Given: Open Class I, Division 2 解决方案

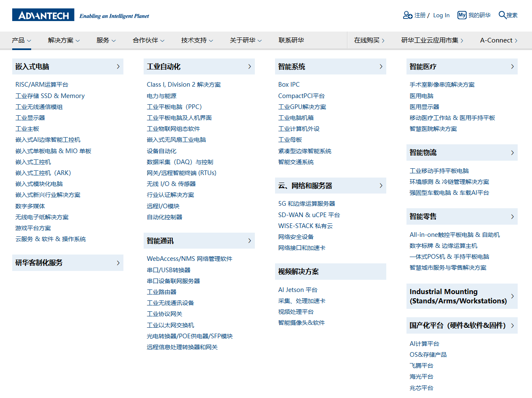Looking at the screenshot, I should [x=184, y=85].
